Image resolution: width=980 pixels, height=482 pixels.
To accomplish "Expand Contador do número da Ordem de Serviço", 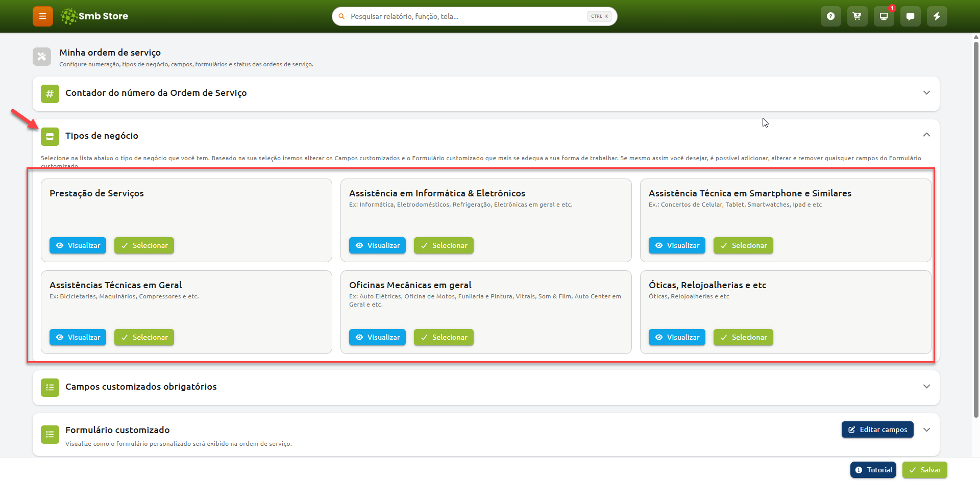I will click(926, 93).
